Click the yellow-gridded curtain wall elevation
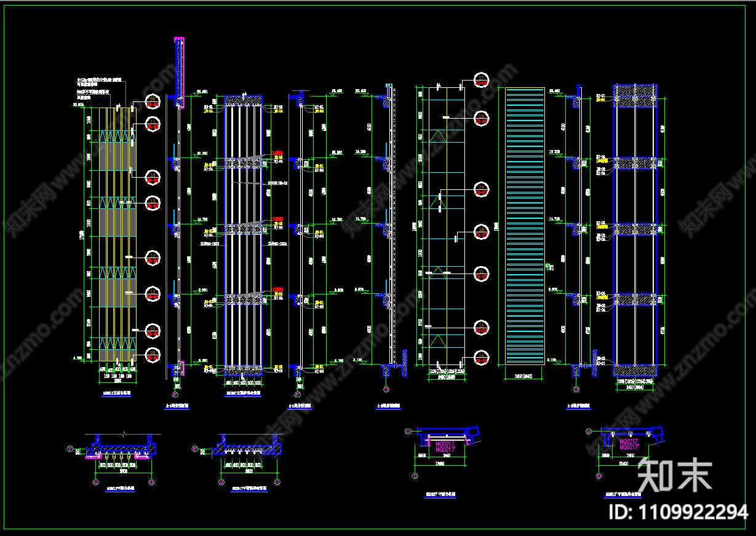 click(x=110, y=234)
